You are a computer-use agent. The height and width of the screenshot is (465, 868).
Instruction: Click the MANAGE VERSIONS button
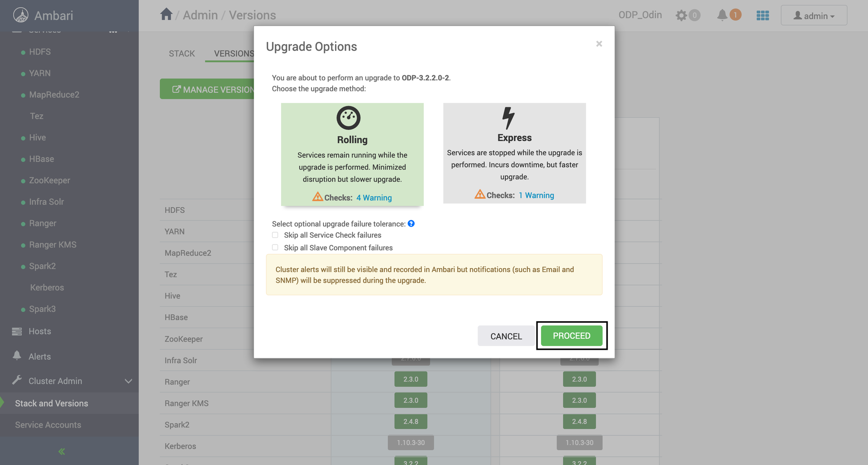click(207, 89)
